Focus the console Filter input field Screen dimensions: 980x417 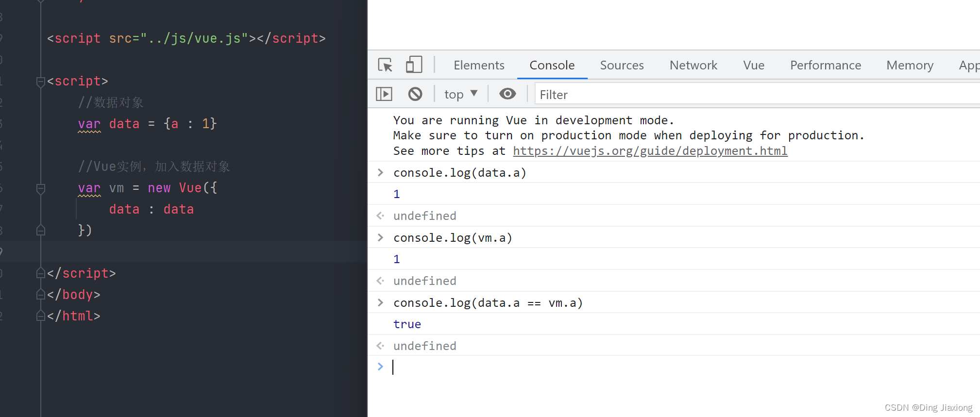coord(758,94)
